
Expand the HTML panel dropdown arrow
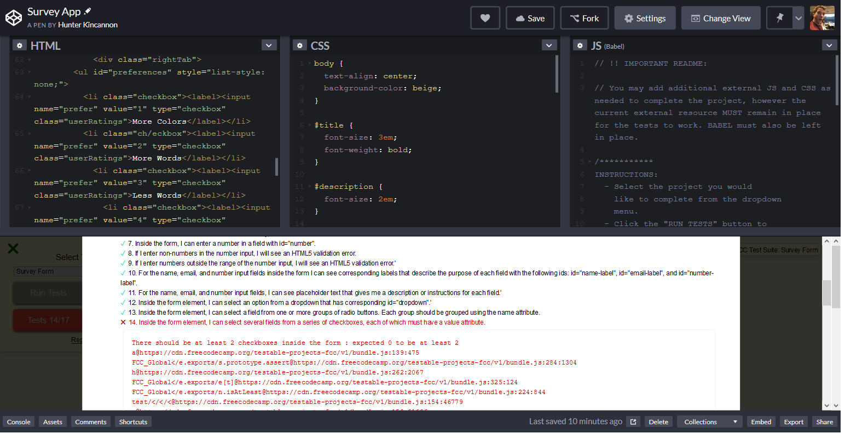(x=269, y=45)
